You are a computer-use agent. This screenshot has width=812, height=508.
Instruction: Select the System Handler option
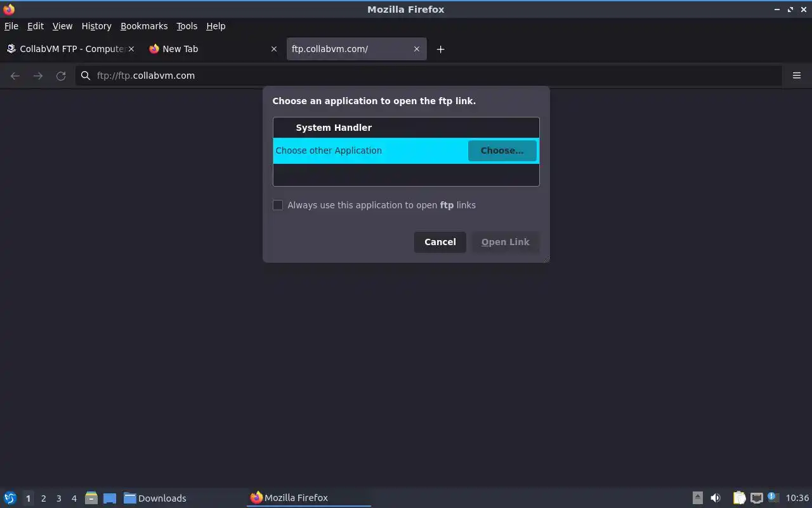(x=406, y=128)
